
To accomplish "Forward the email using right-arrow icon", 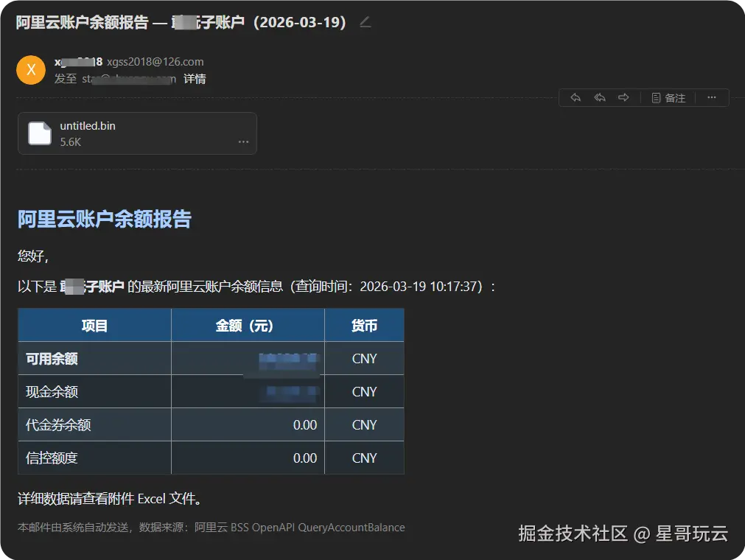I will pyautogui.click(x=623, y=98).
